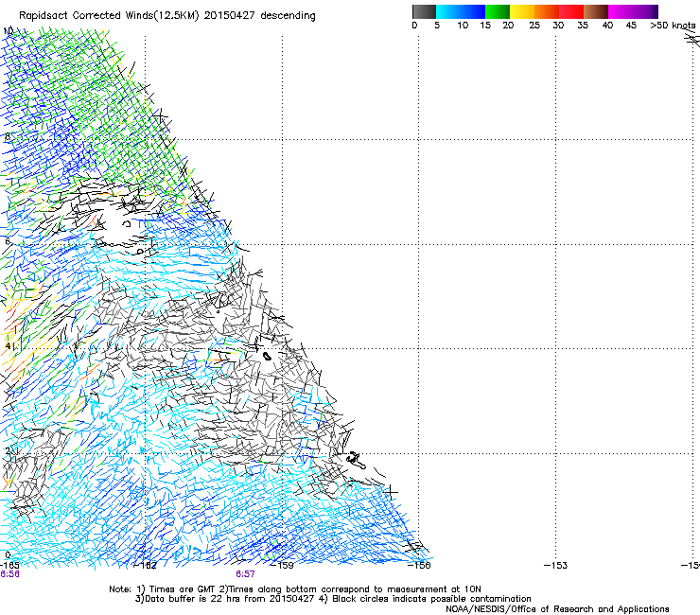Click the longitude '-159' axis label
700x615 pixels.
(282, 566)
